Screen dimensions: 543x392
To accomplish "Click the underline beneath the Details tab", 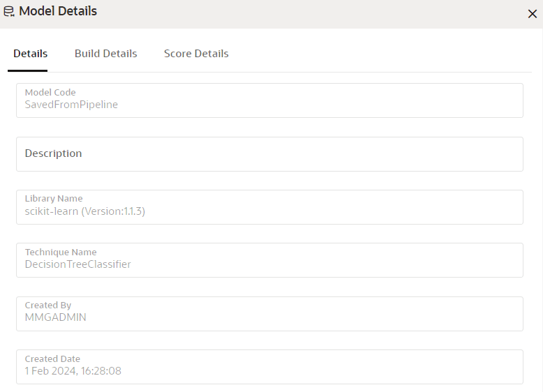I will pyautogui.click(x=27, y=70).
